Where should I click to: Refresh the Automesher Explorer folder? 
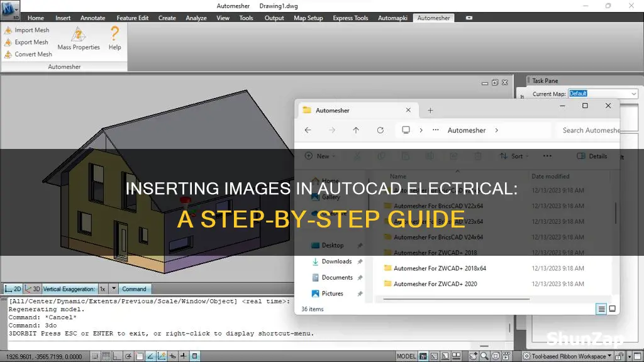(380, 130)
